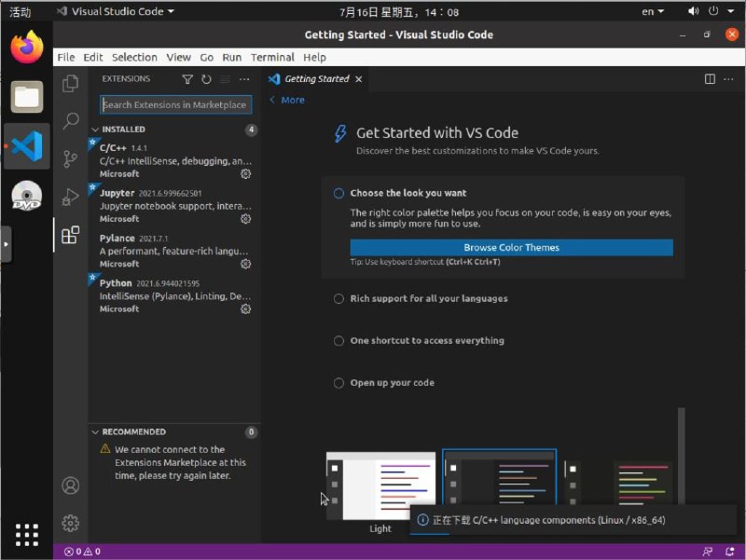746x560 pixels.
Task: Click the split editor icon
Action: pos(710,80)
